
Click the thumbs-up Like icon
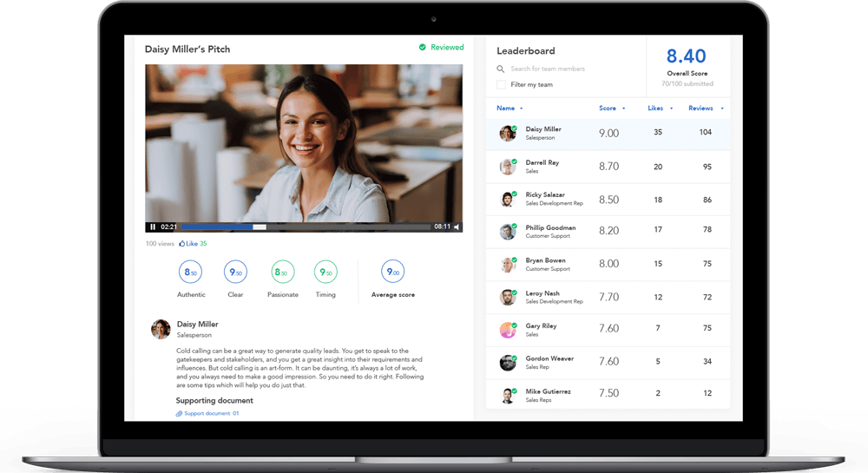point(182,244)
